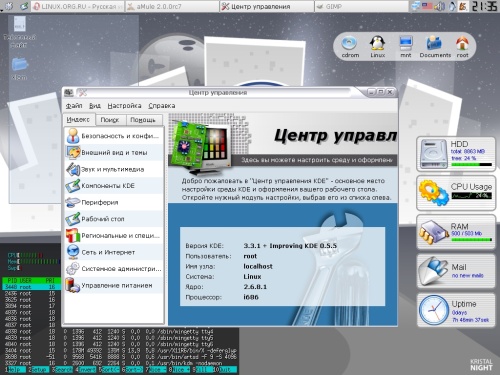
Task: Select the htop row with mingetty tty4
Action: click(x=121, y=331)
